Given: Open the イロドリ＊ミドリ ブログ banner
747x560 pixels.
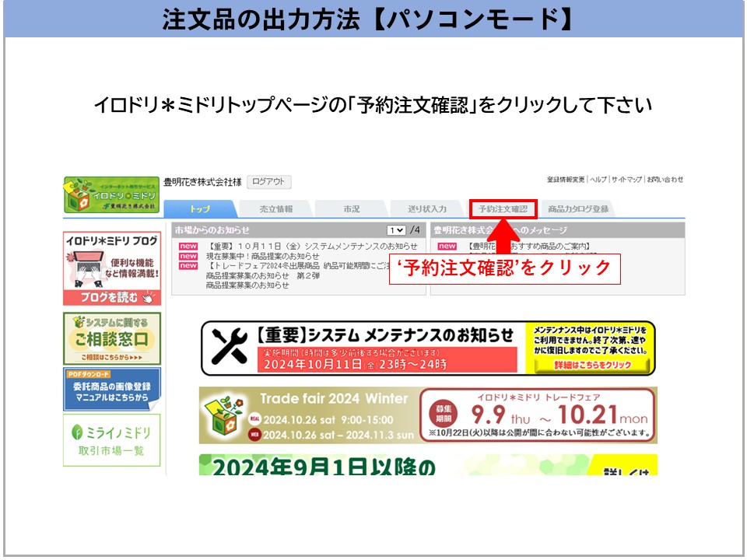Looking at the screenshot, I should [x=112, y=268].
